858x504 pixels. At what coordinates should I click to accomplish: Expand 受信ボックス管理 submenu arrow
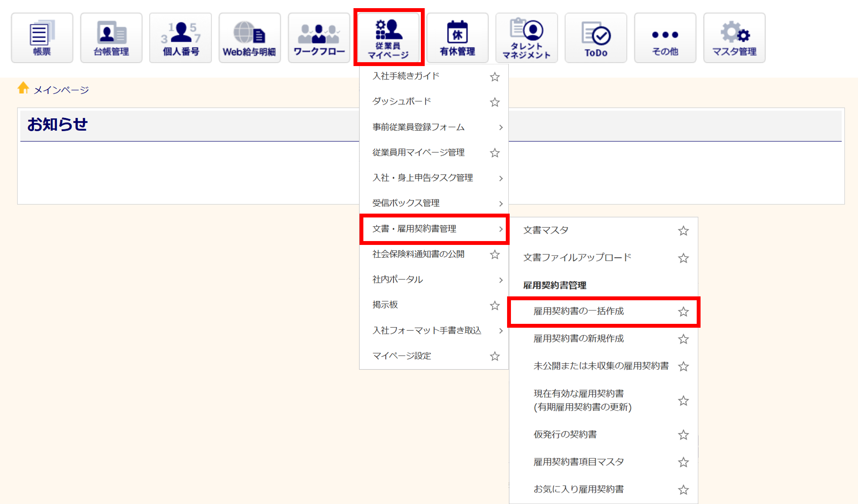point(500,203)
